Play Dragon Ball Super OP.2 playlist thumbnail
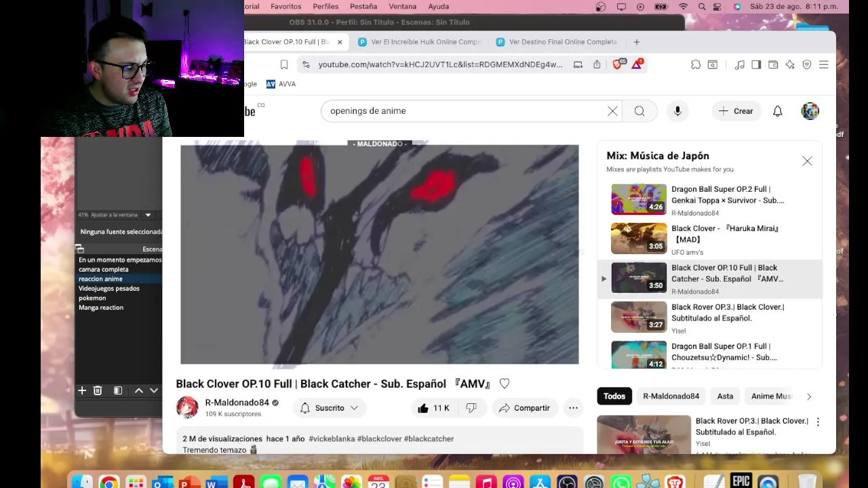Viewport: 868px width, 488px height. click(639, 199)
